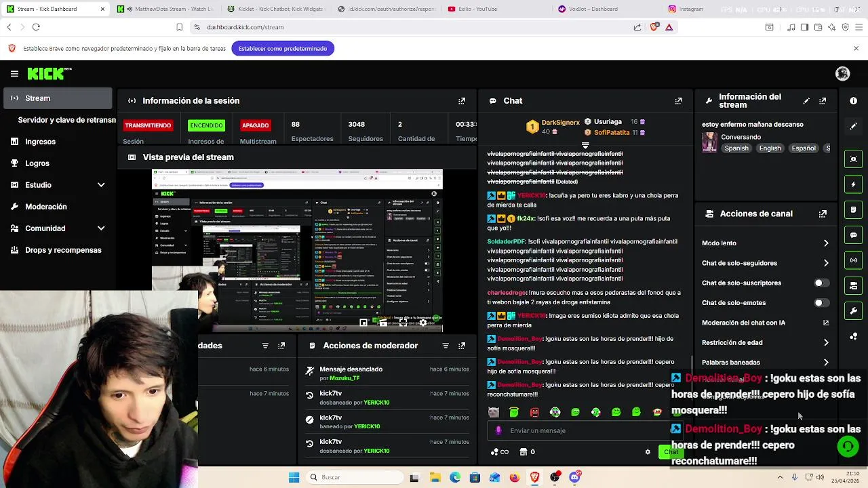Open Brave Leo AI sparkle icon

832,27
